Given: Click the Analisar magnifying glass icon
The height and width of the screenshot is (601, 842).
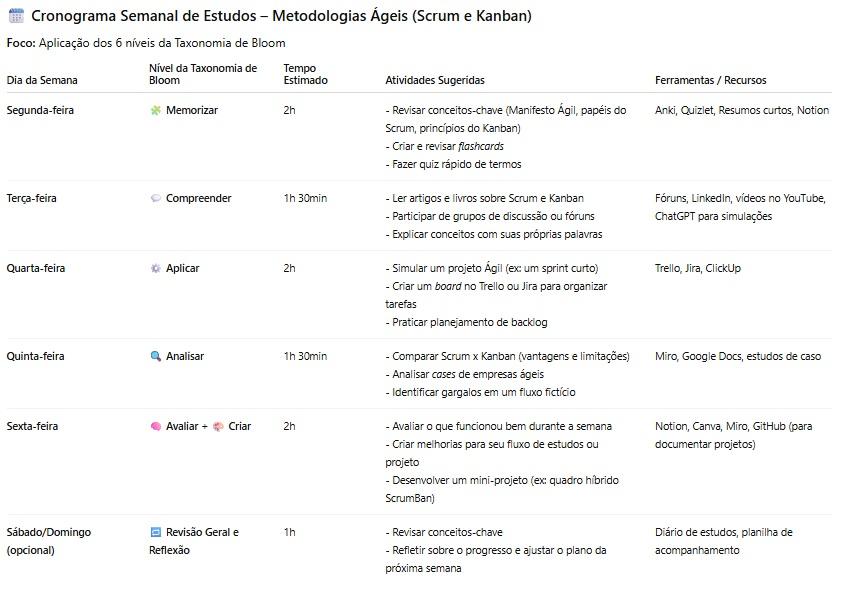Looking at the screenshot, I should [x=155, y=356].
